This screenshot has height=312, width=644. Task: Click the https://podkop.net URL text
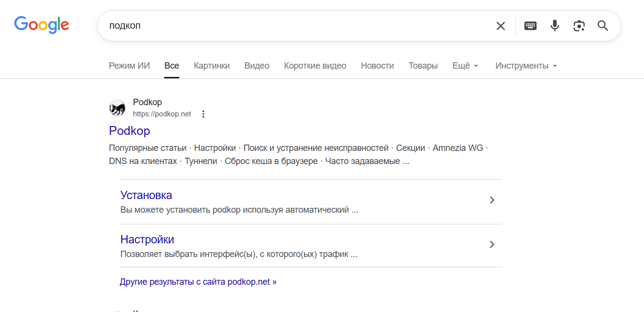[x=162, y=114]
